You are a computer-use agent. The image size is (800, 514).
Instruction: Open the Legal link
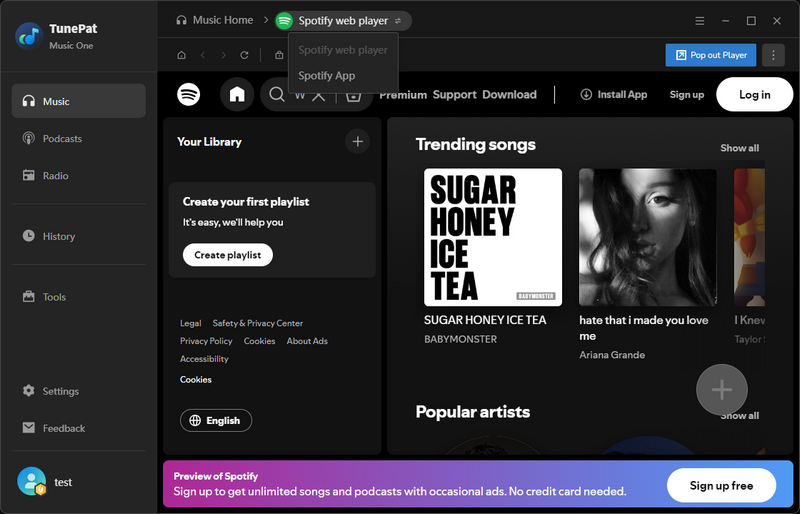click(191, 323)
